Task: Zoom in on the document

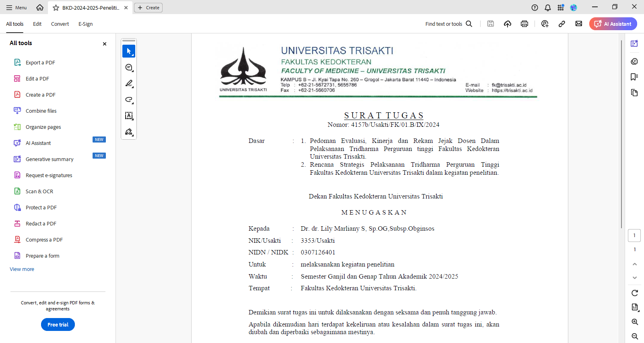Action: point(635,322)
